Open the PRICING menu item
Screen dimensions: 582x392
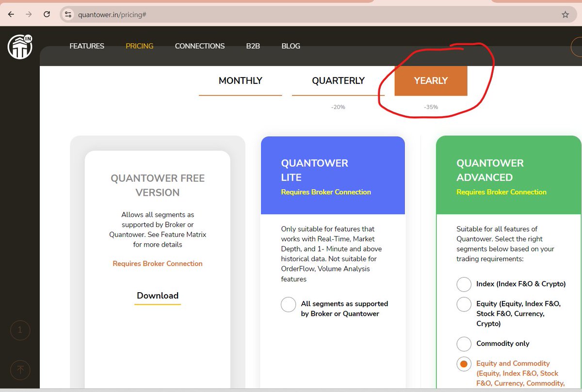[x=139, y=46]
